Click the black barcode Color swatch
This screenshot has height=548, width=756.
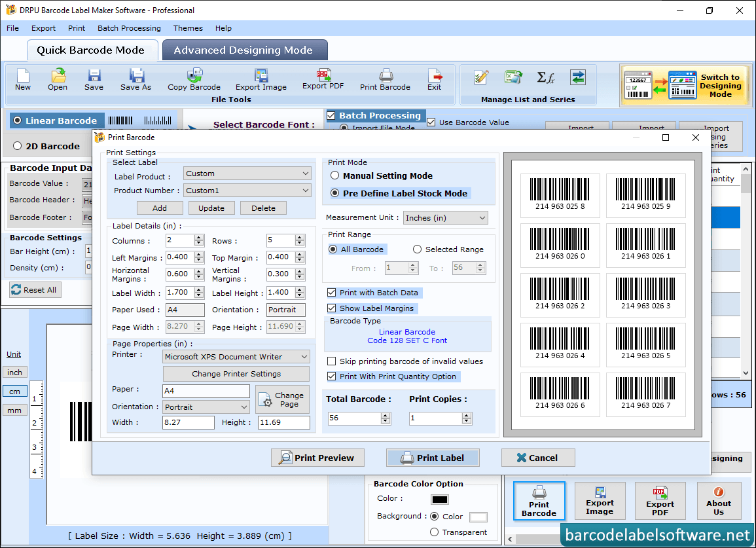[x=440, y=500]
